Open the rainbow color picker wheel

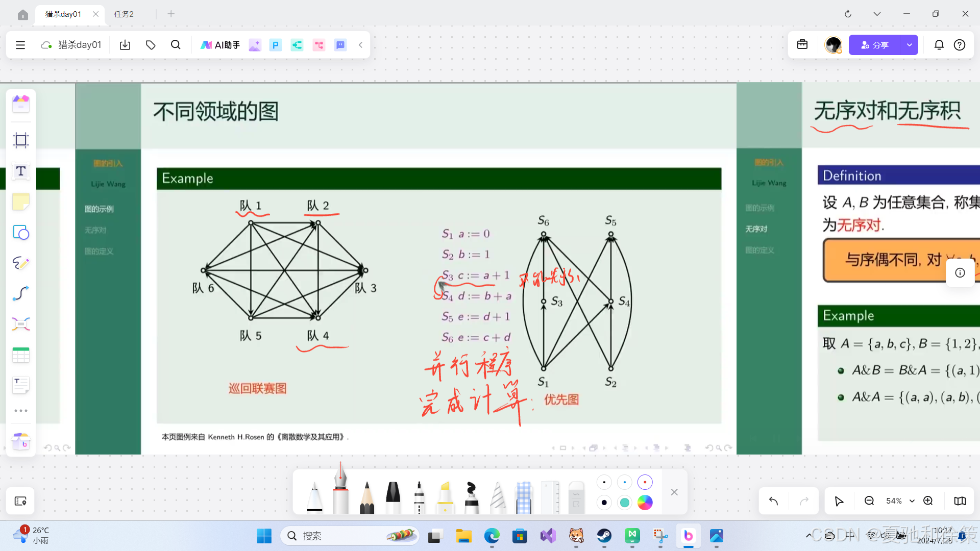(645, 503)
